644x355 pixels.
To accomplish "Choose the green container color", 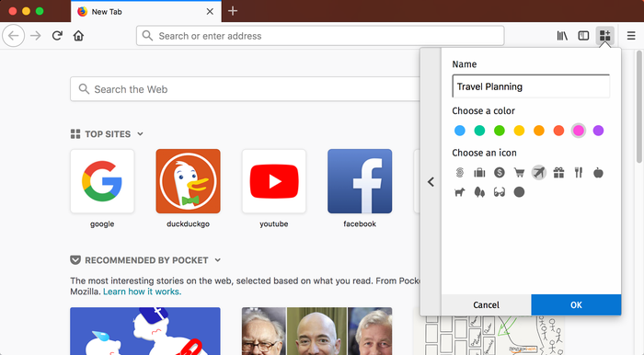I will [500, 131].
